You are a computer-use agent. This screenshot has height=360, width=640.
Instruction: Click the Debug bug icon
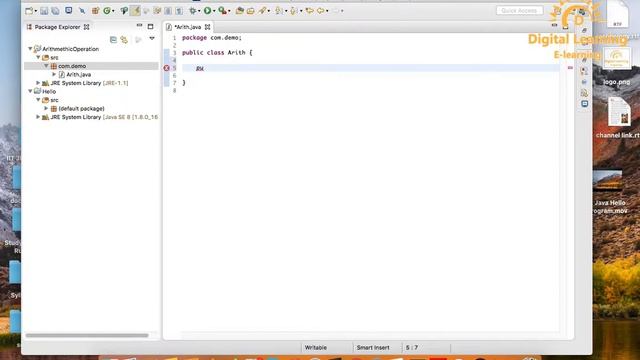(x=193, y=11)
